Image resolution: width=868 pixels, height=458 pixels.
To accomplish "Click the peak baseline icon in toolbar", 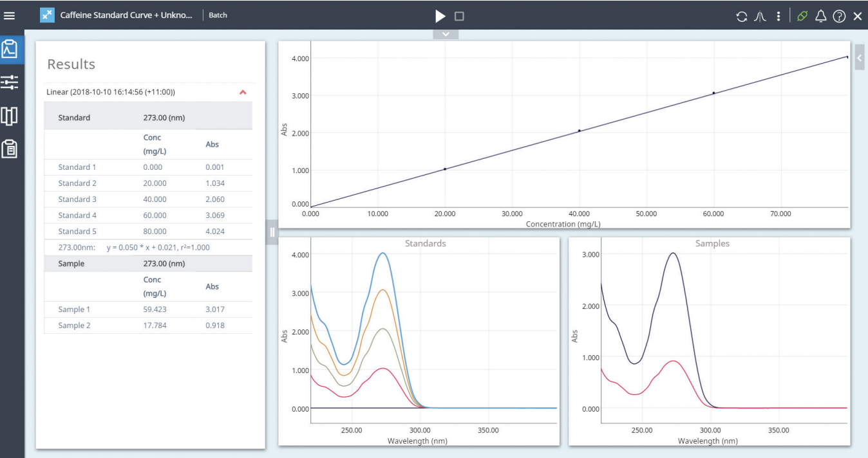I will 760,16.
